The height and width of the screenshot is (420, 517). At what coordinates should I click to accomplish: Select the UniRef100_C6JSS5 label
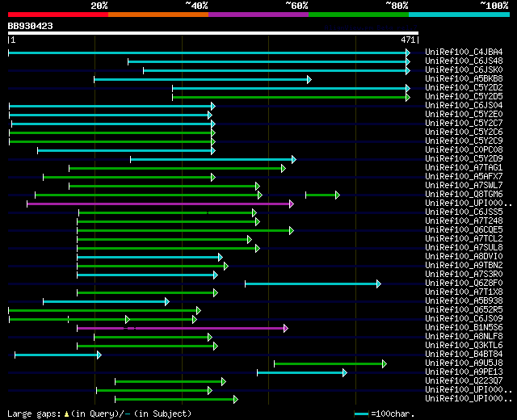[x=464, y=212]
